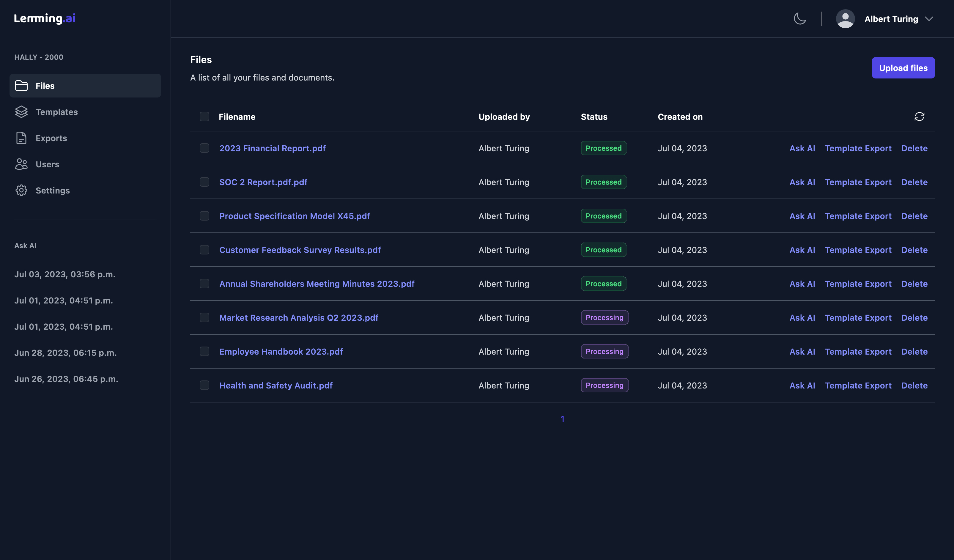Refresh the files table with the reload icon
The height and width of the screenshot is (560, 954).
(919, 117)
